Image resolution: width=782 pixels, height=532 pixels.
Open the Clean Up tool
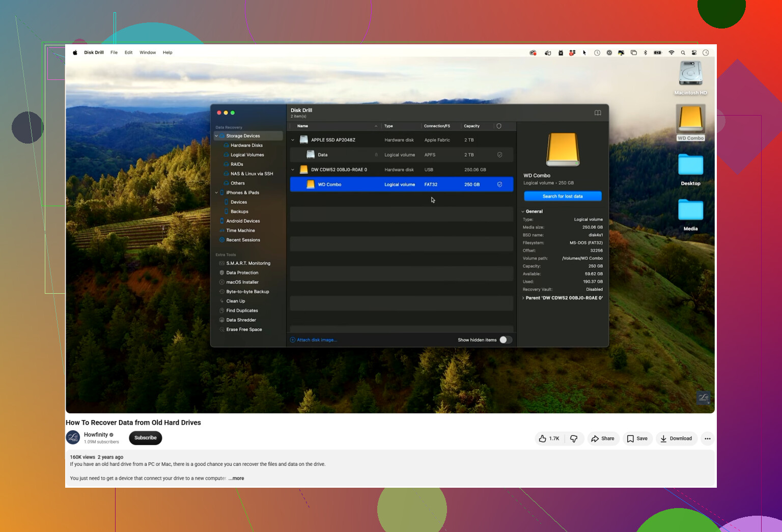point(235,301)
